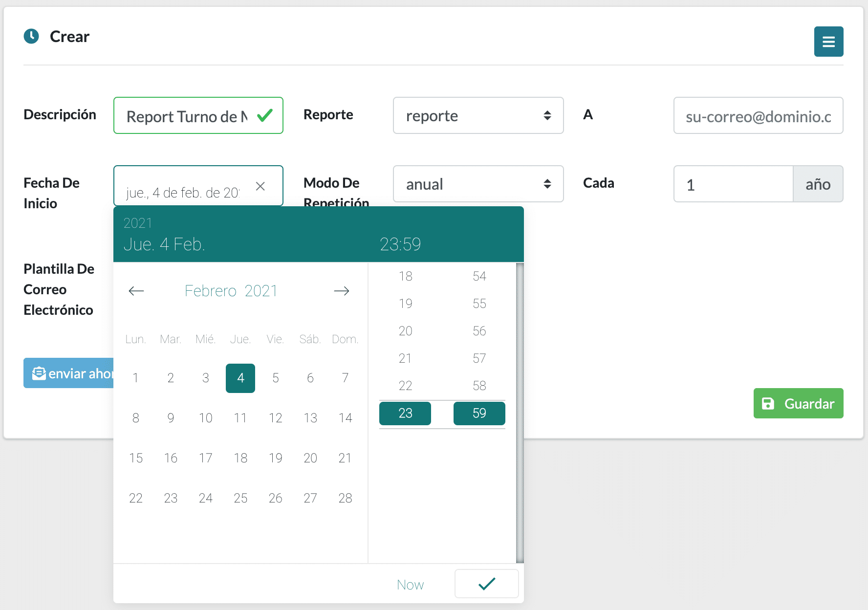Save the form with Guardar
This screenshot has width=868, height=610.
pyautogui.click(x=798, y=403)
